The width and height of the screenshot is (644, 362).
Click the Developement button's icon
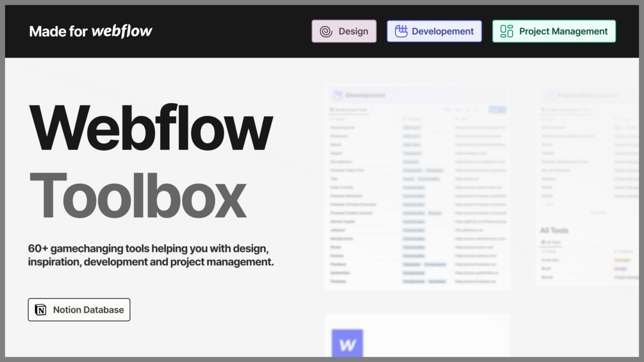[401, 31]
